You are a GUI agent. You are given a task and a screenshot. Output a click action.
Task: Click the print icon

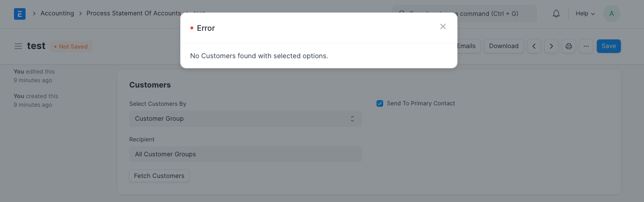(x=569, y=46)
